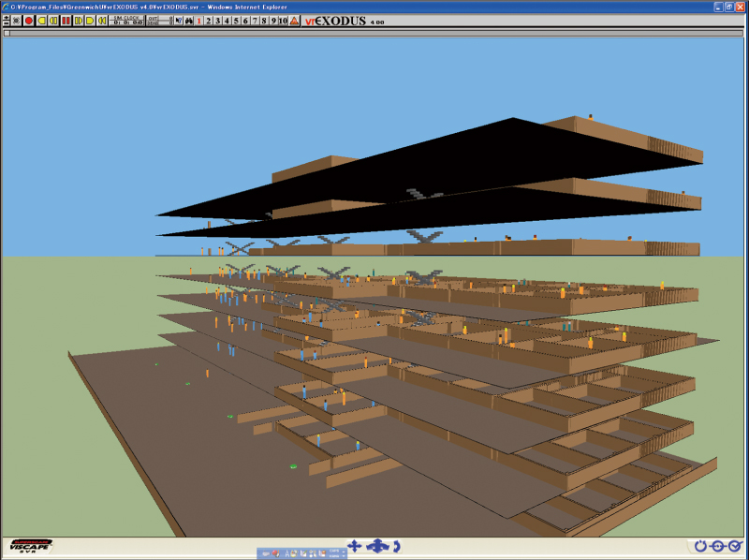Select camera view number 8

[263, 21]
